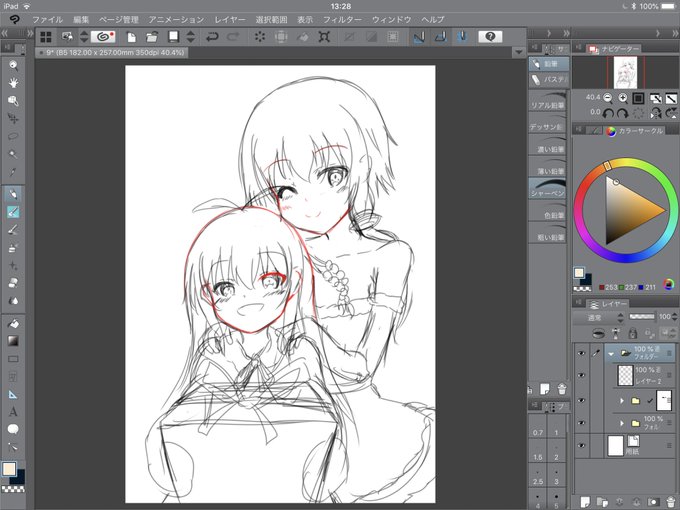Select the Eraser tool

[x=13, y=283]
